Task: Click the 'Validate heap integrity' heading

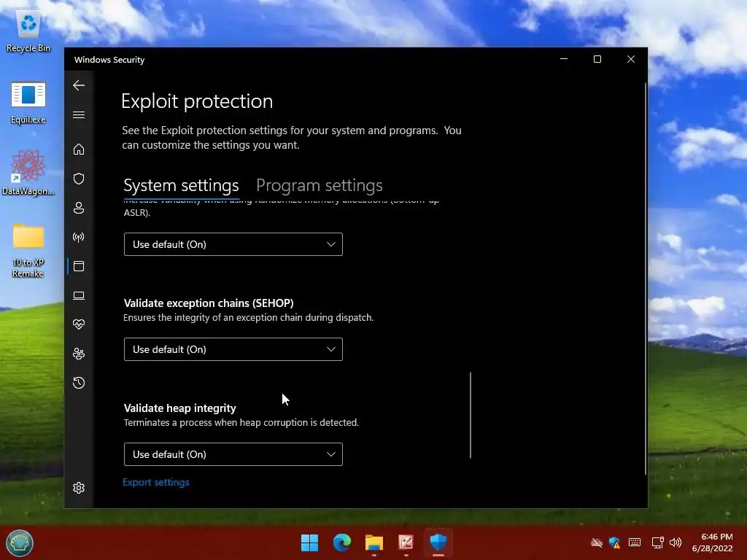Action: tap(179, 408)
